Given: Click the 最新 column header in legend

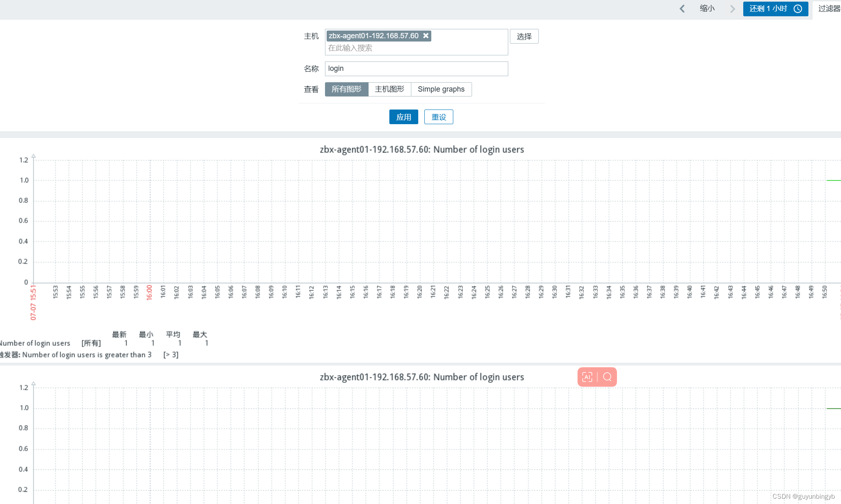Looking at the screenshot, I should point(119,334).
